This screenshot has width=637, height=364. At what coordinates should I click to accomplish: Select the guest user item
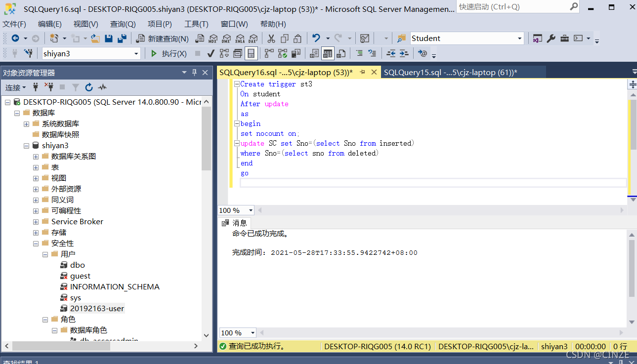[80, 276]
